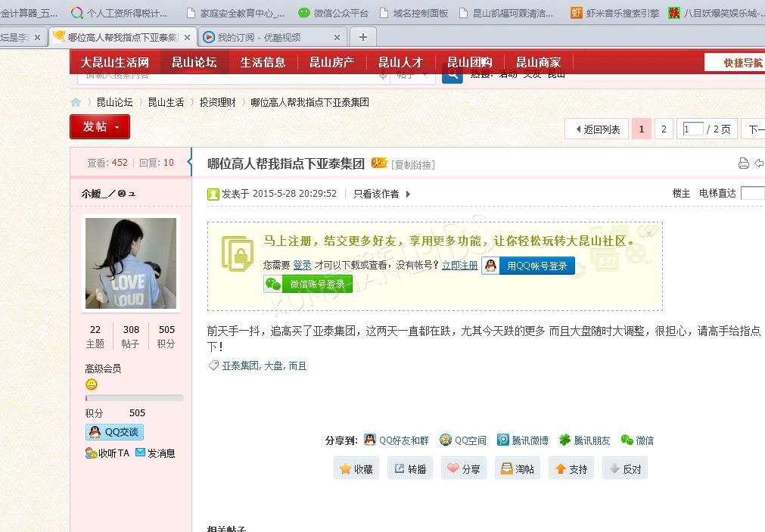Click the 转播 button
The height and width of the screenshot is (532, 765).
click(x=410, y=468)
